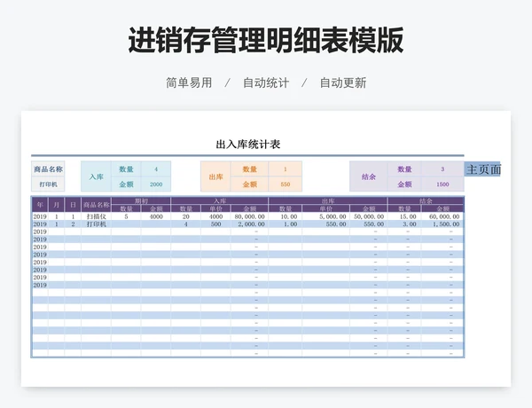Click the 简单易用 tagline text
532x408 pixels.
coord(189,82)
